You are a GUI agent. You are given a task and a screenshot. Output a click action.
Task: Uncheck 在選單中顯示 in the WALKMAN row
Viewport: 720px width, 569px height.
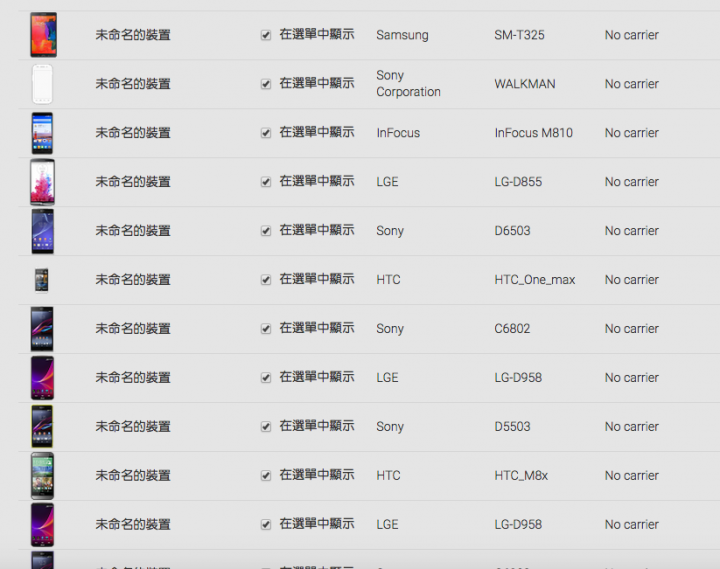(266, 84)
